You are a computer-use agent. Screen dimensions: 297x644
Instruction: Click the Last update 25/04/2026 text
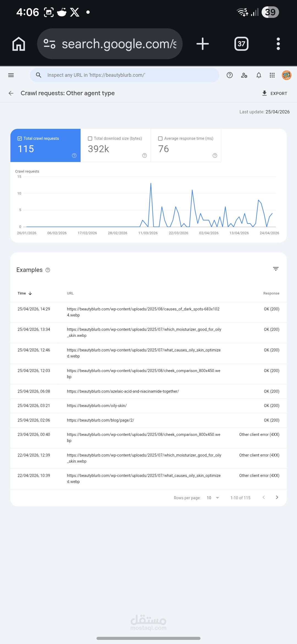(x=265, y=112)
